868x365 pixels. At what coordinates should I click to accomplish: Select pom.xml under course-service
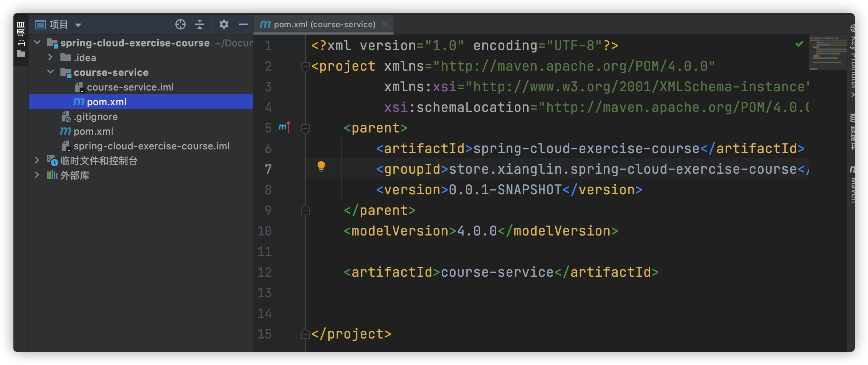pyautogui.click(x=141, y=102)
